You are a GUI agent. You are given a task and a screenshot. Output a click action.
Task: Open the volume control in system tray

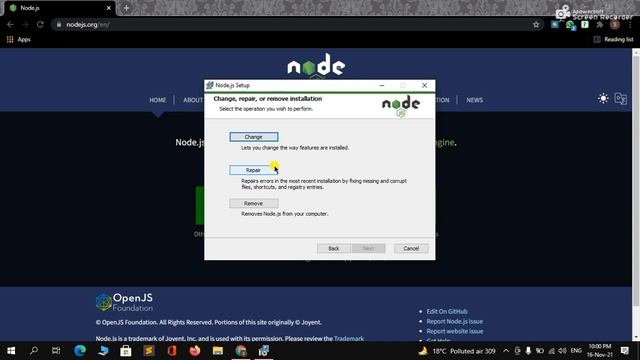click(x=562, y=351)
